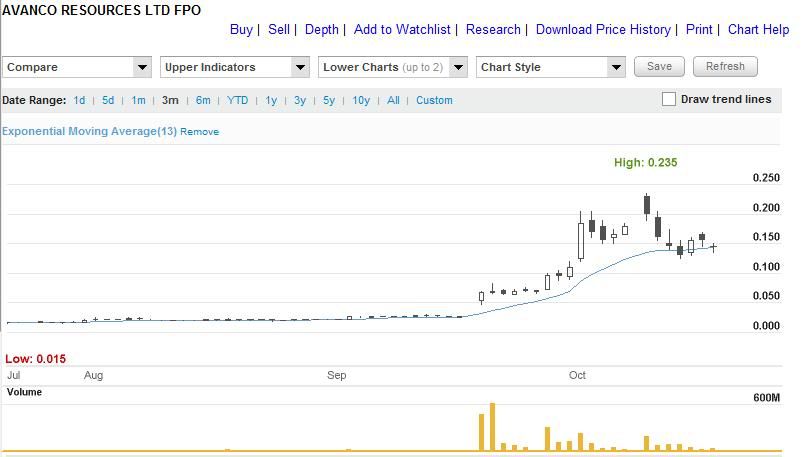The width and height of the screenshot is (808, 457).
Task: Click the 0.250 price axis label
Action: (x=766, y=178)
